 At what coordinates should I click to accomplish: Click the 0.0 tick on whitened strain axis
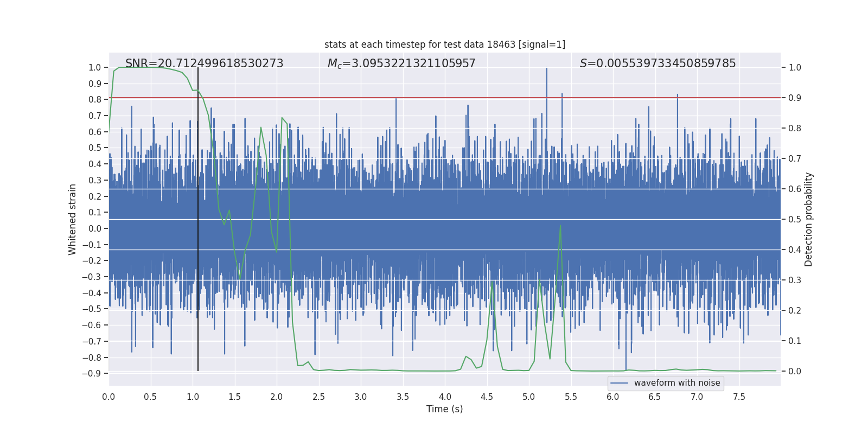(x=94, y=228)
